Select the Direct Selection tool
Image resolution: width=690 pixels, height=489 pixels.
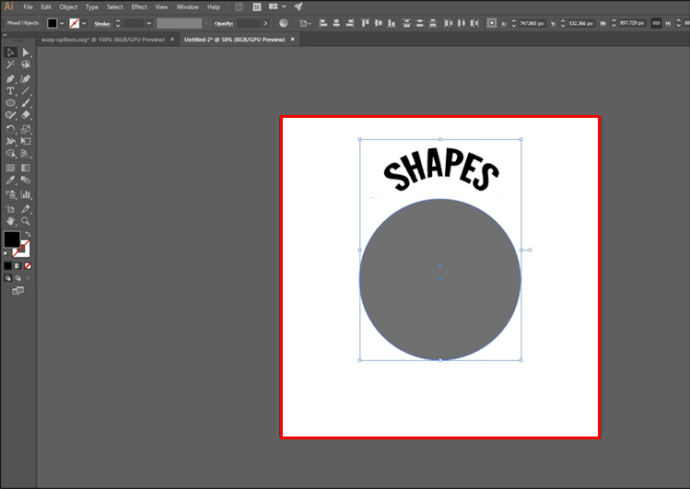(26, 52)
